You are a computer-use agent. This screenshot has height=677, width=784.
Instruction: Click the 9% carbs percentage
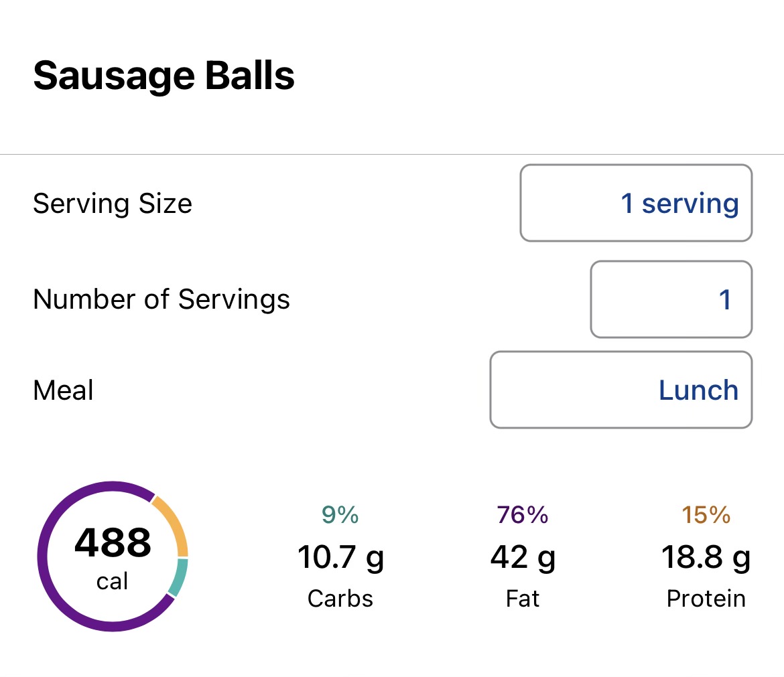point(340,515)
